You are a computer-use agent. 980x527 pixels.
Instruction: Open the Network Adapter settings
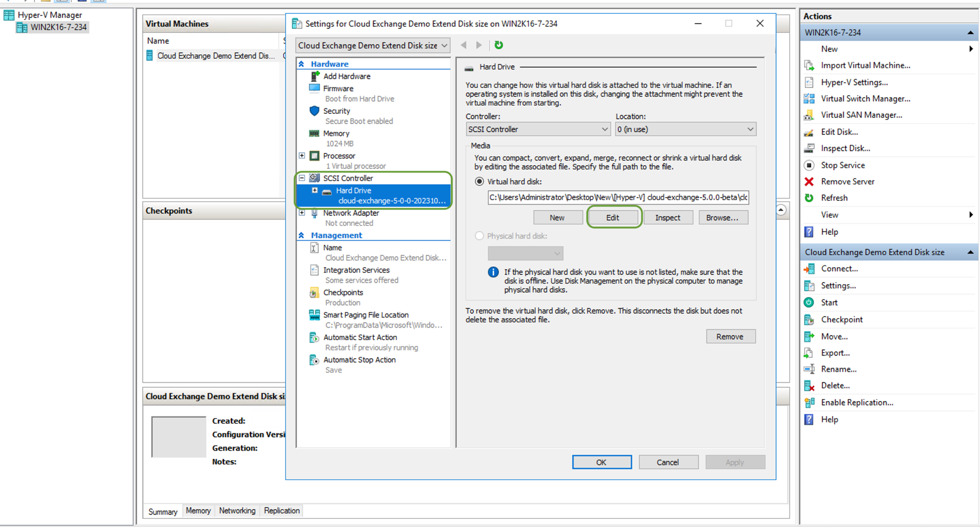click(x=351, y=213)
